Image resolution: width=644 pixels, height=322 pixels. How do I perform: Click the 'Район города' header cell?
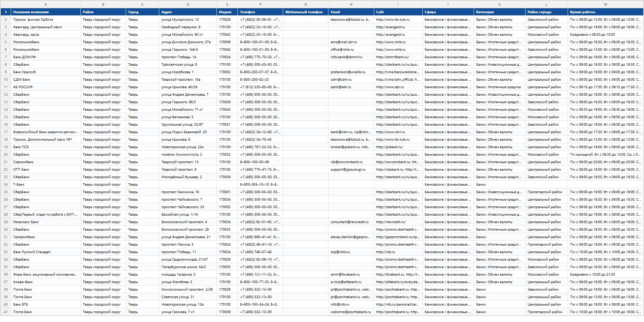point(547,12)
